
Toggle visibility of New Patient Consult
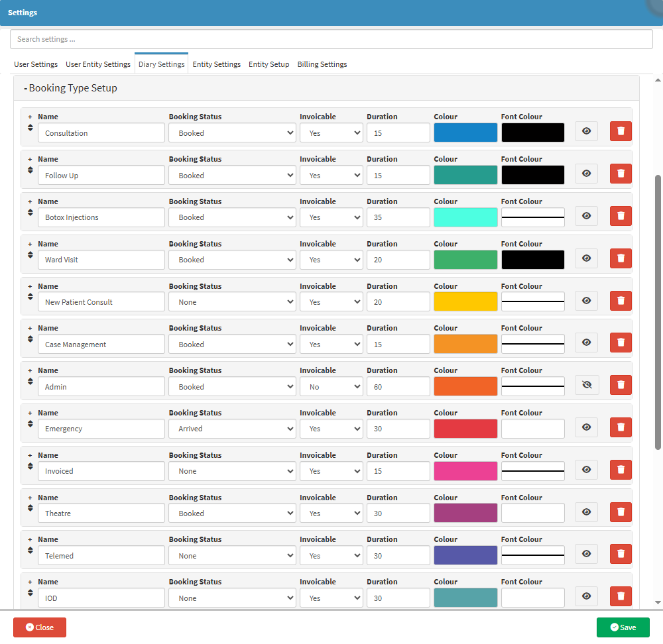586,300
